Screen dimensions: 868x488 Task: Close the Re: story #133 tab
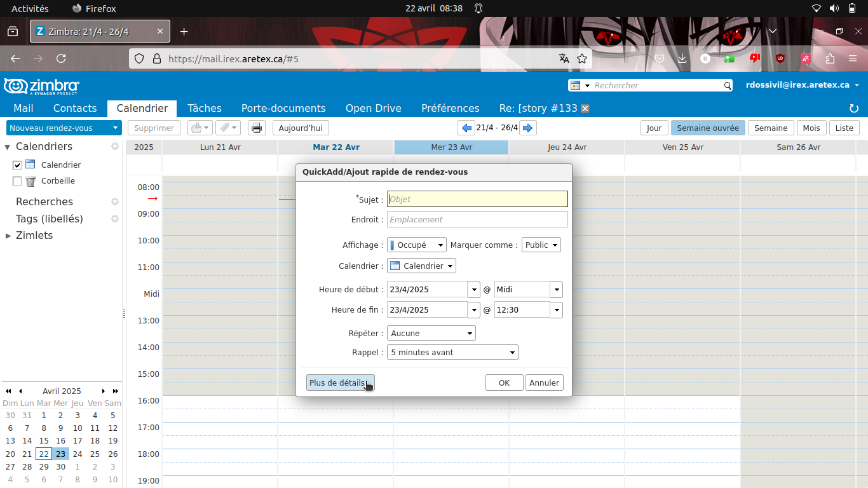(x=585, y=108)
